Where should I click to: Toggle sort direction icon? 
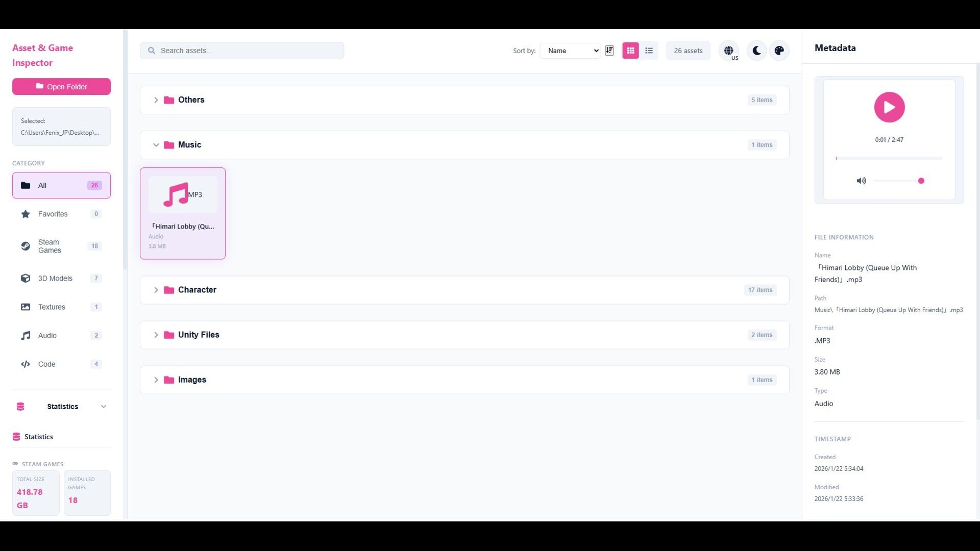point(609,50)
